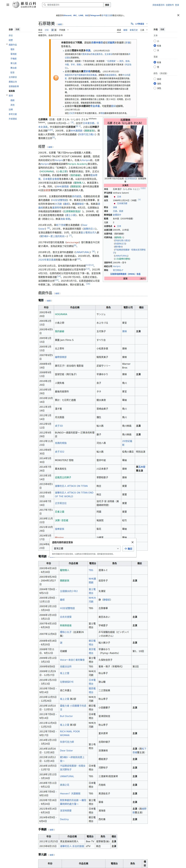Screen dimensions: 186x868
Task: Click 创建账号 create account link
Action: pyautogui.click(x=170, y=5)
